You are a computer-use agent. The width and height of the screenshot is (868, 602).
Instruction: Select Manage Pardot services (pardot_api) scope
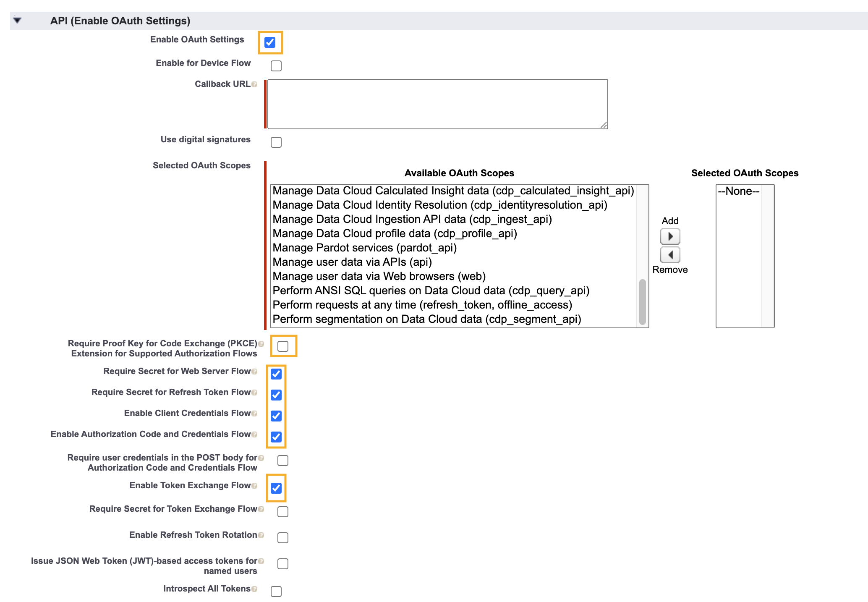pos(364,248)
